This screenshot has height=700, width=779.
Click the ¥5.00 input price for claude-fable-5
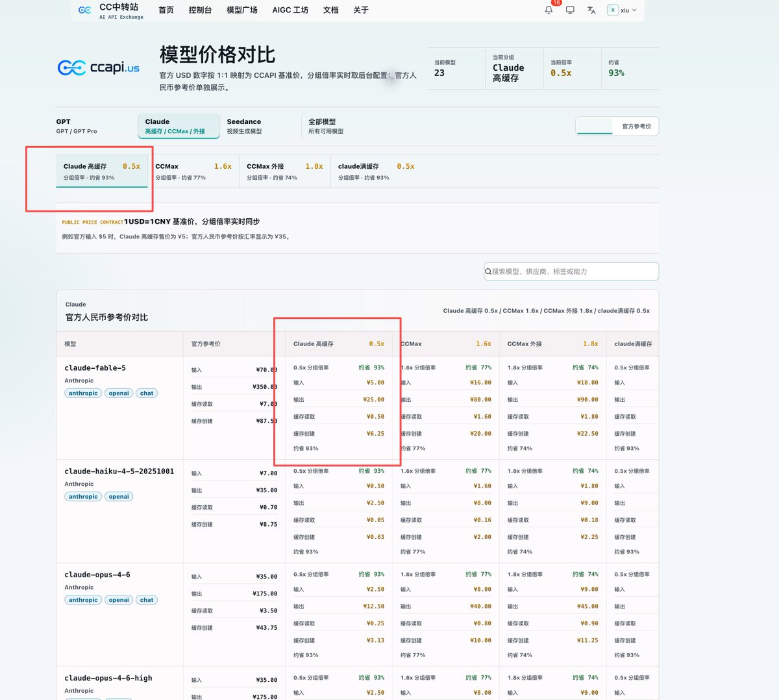coord(375,382)
